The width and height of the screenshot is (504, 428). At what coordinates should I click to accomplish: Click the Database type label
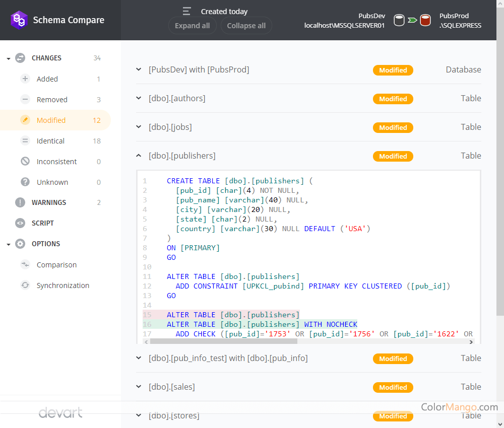(x=463, y=69)
